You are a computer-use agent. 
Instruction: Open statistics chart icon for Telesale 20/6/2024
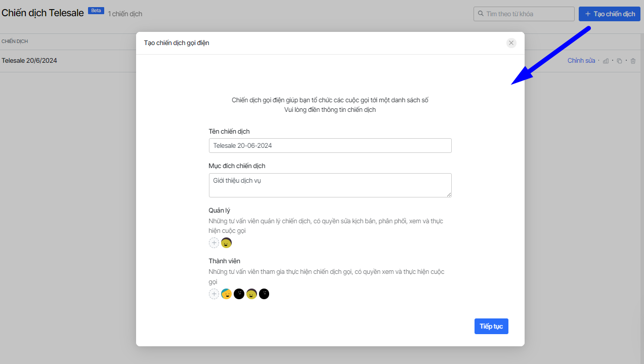[x=606, y=61]
